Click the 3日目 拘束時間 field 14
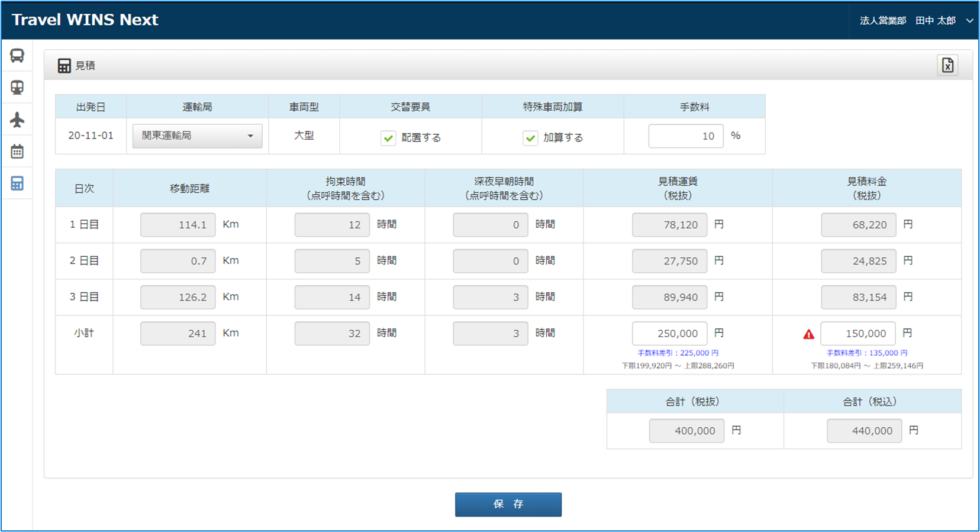This screenshot has width=980, height=532. point(332,297)
